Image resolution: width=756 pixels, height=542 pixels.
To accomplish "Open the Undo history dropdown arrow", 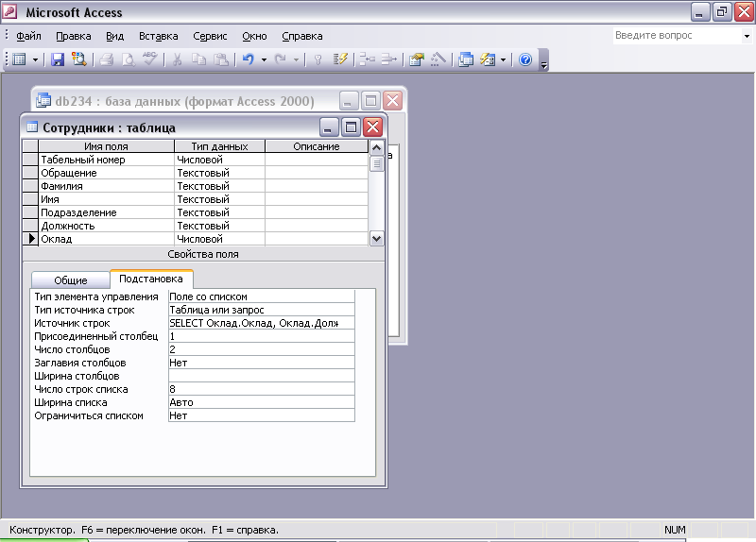I will coord(264,59).
